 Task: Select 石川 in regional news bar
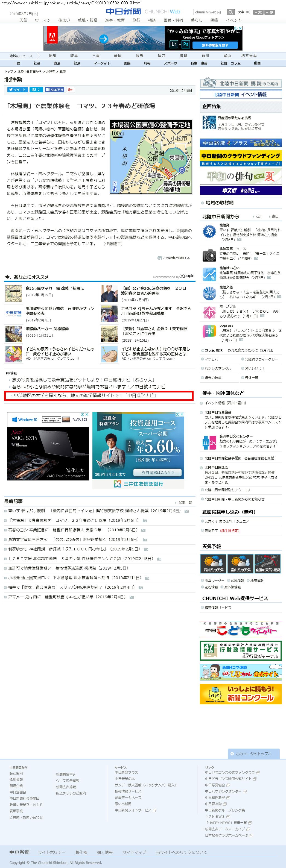[205, 55]
